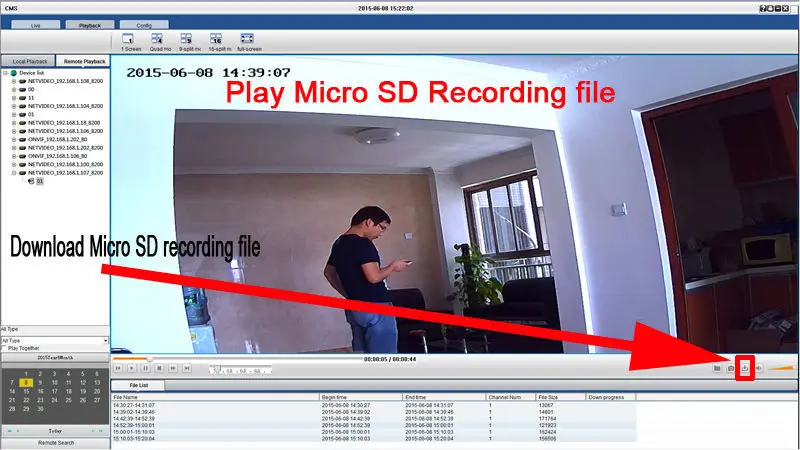This screenshot has height=450, width=800.
Task: Fast forward the playback
Action: tap(173, 368)
